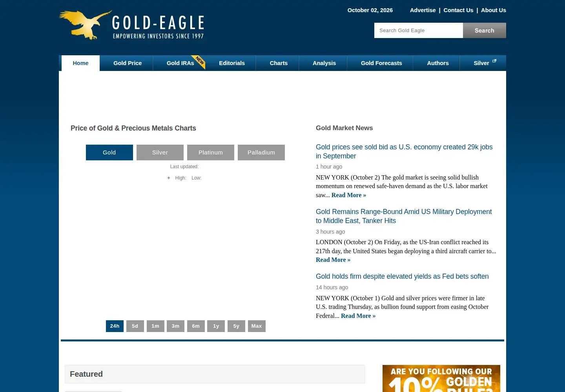Click Read More under the London story
This screenshot has width=565, height=392.
pyautogui.click(x=333, y=260)
